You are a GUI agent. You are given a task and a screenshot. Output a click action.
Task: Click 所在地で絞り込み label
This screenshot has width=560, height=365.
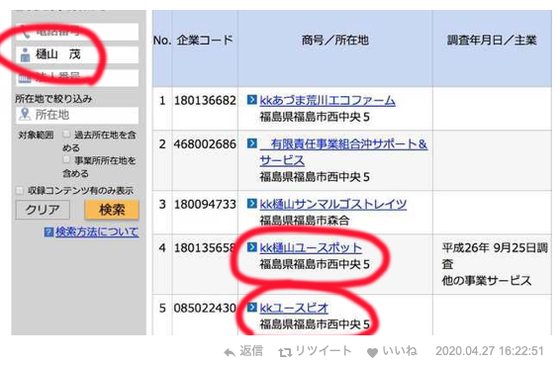(x=54, y=99)
